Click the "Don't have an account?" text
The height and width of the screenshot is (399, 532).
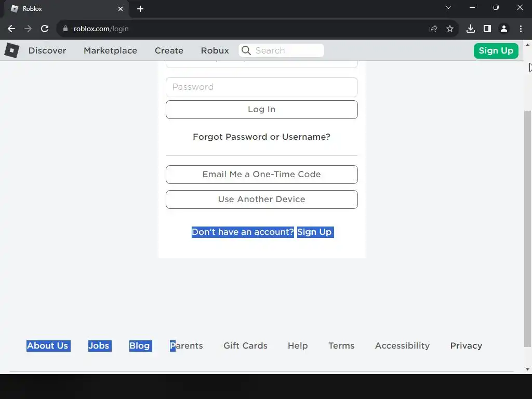click(243, 232)
